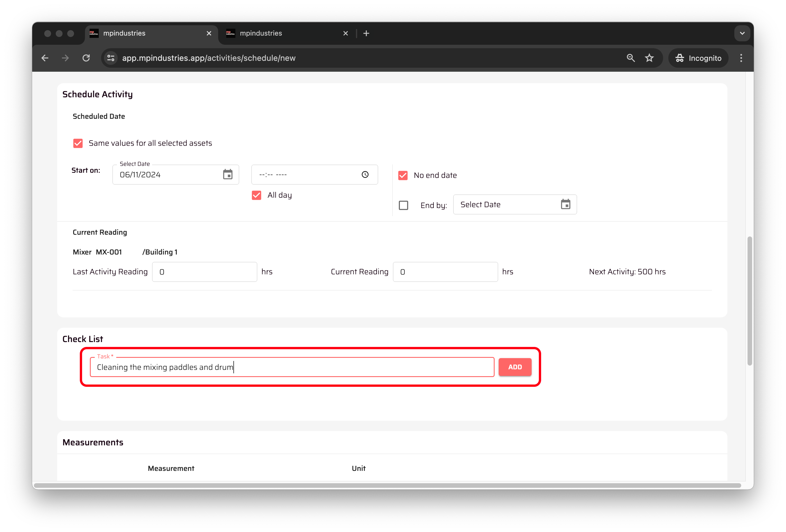Click the clock icon in the time field
This screenshot has width=786, height=532.
365,175
